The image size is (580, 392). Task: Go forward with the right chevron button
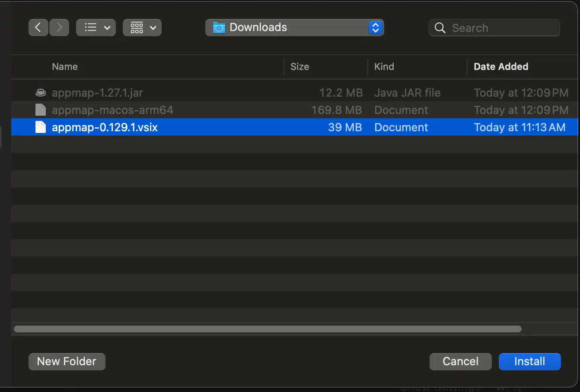(59, 28)
